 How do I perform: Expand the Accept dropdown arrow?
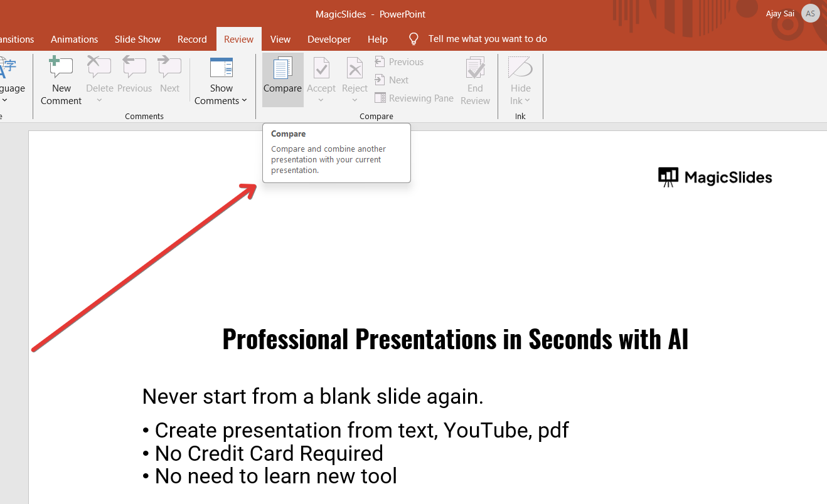pos(321,100)
